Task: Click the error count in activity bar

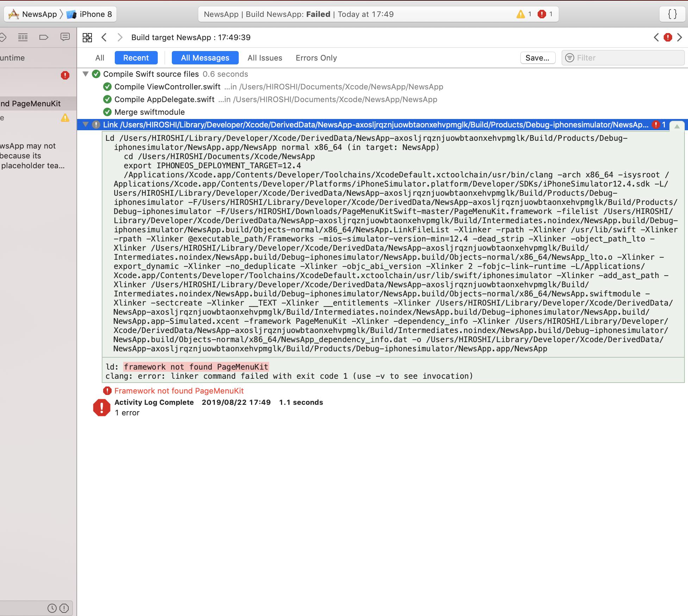Action: coord(545,14)
